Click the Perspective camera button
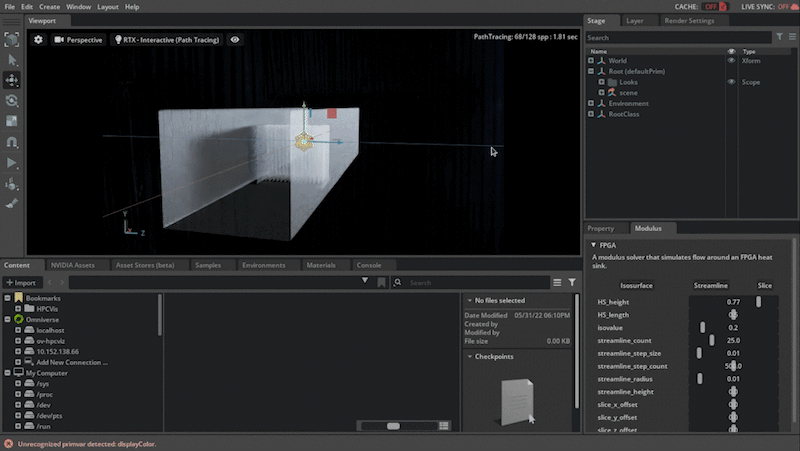 point(78,40)
